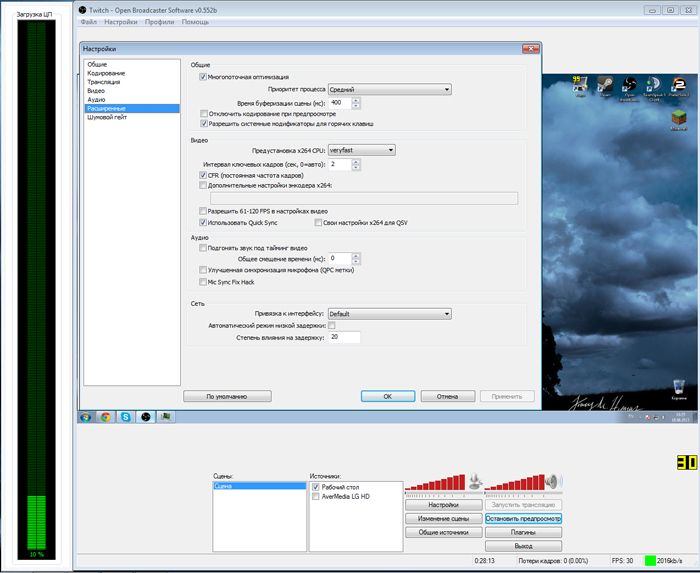Expand the x264 CPU preset dropdown
This screenshot has height=573, width=700.
click(x=362, y=150)
